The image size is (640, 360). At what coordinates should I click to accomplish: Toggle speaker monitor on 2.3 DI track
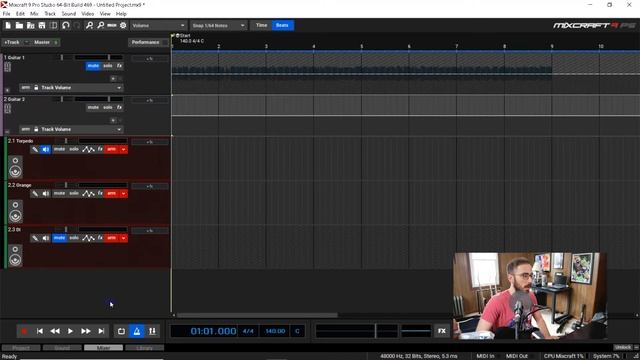pyautogui.click(x=46, y=238)
